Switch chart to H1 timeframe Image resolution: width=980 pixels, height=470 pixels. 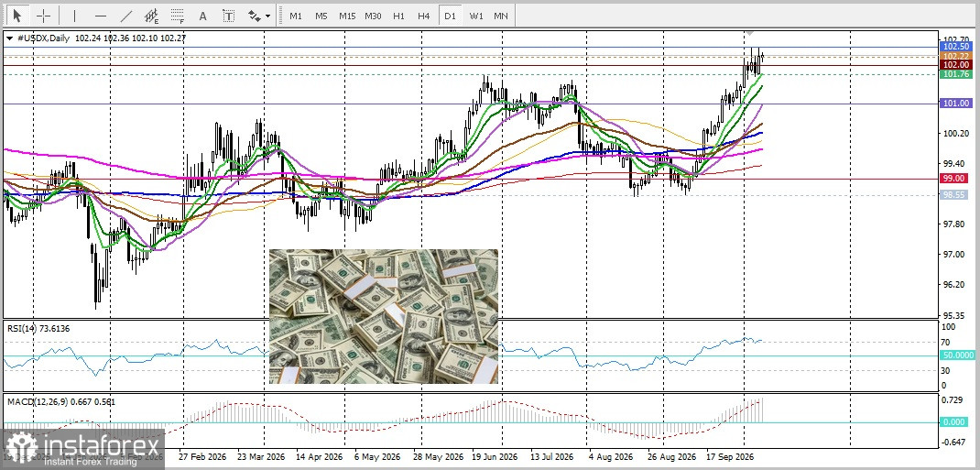coord(398,16)
